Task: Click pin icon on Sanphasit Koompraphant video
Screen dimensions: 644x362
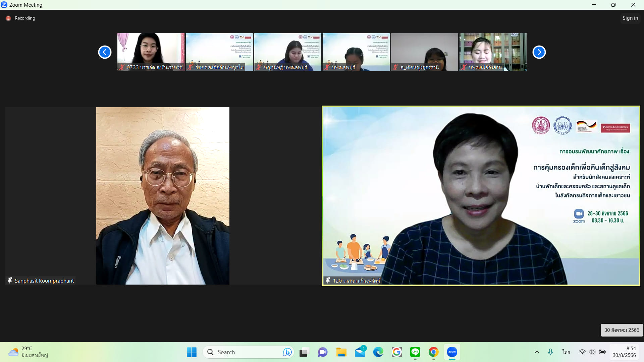Action: point(10,280)
